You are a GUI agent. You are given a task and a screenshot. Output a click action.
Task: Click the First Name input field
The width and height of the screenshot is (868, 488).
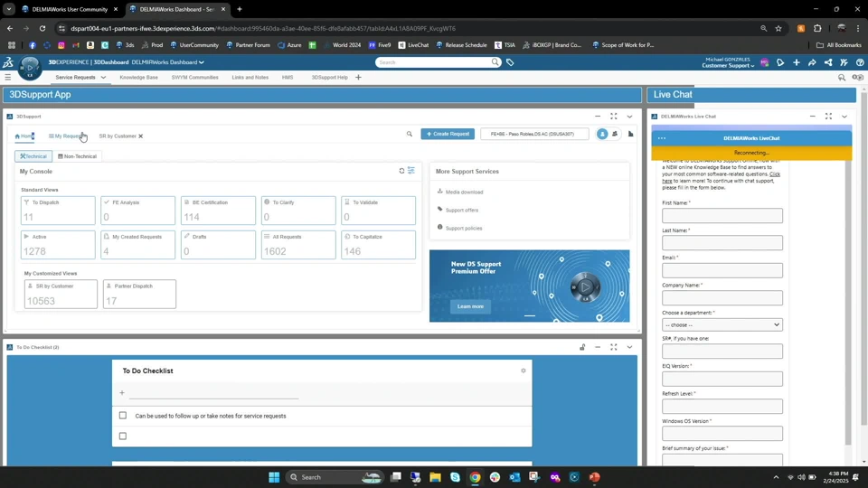point(722,215)
